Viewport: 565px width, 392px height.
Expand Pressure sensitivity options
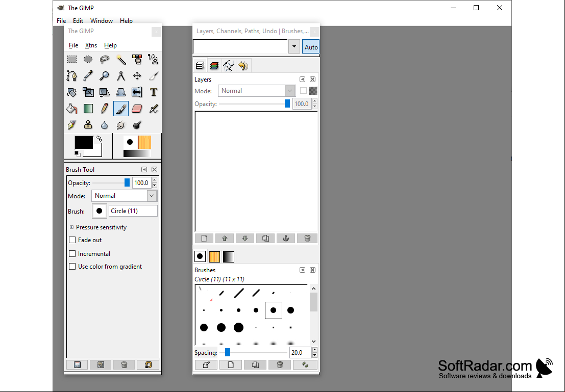[71, 227]
